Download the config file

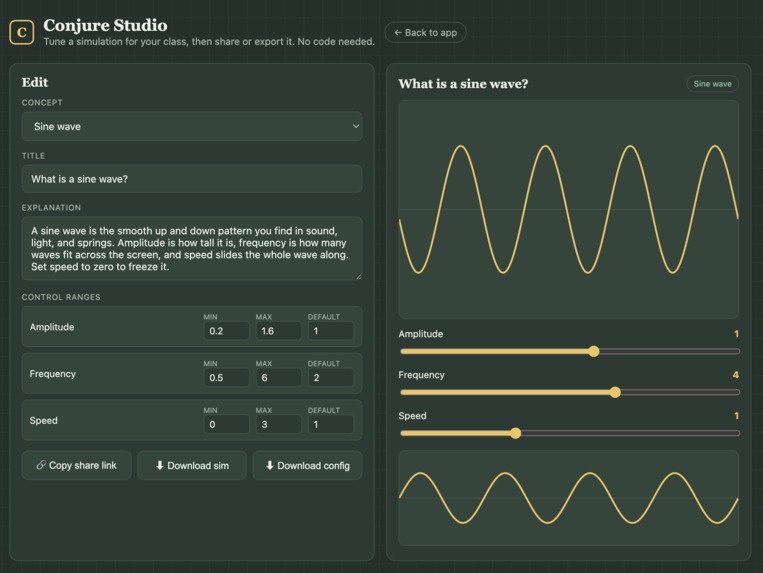307,465
